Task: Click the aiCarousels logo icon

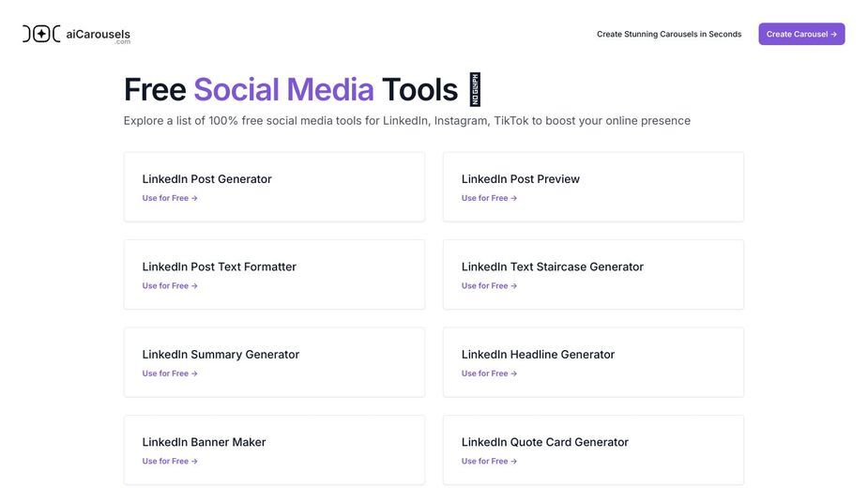Action: point(41,34)
